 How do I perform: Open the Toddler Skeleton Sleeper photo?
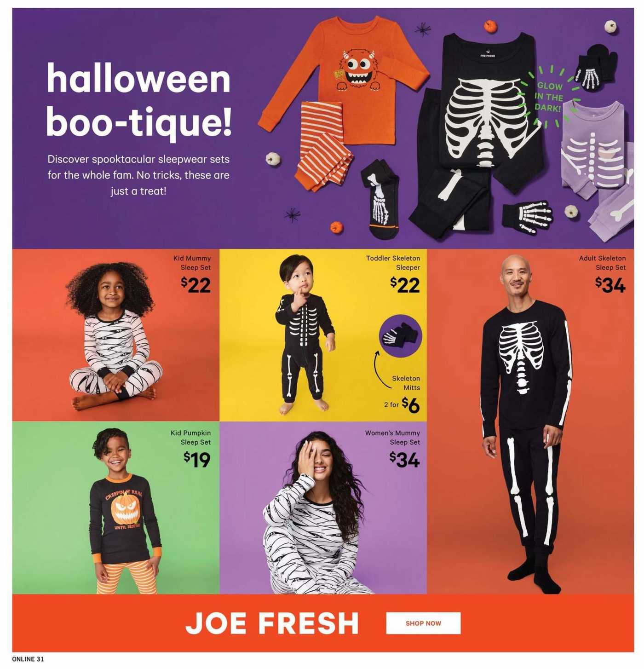[323, 335]
